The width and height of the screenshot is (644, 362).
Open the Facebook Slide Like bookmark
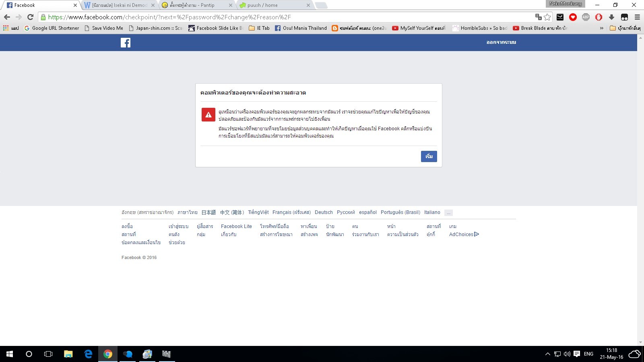pyautogui.click(x=216, y=28)
